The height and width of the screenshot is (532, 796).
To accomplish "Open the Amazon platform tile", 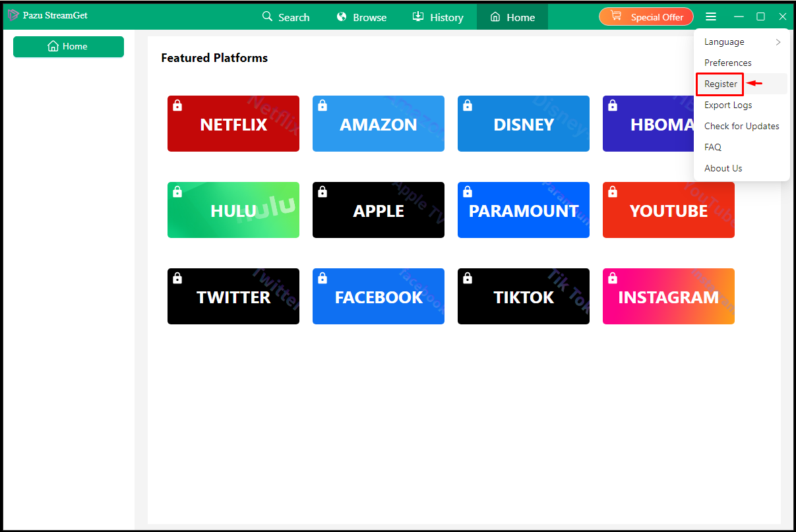I will point(379,124).
